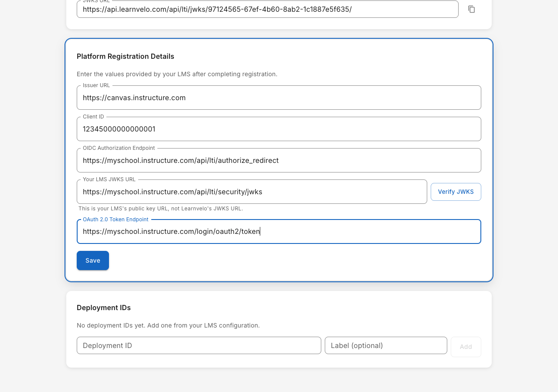The height and width of the screenshot is (392, 558).
Task: Click the Label (optional) field
Action: pos(385,345)
